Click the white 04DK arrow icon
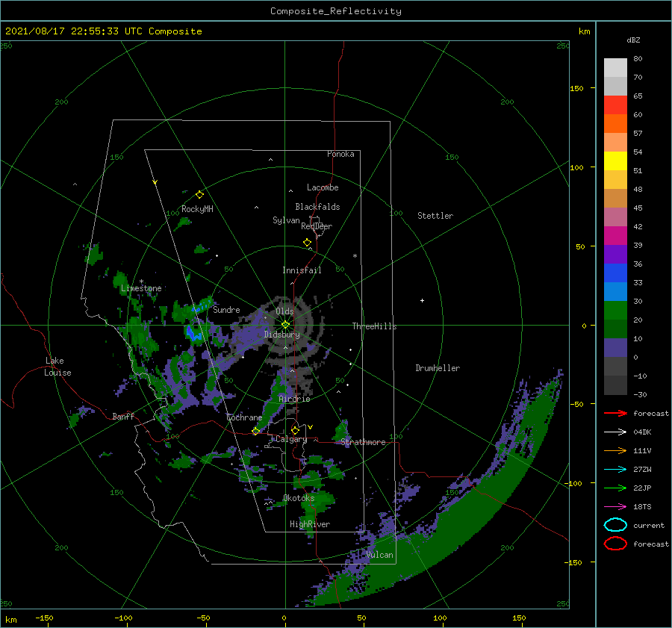The image size is (672, 628). pyautogui.click(x=615, y=432)
